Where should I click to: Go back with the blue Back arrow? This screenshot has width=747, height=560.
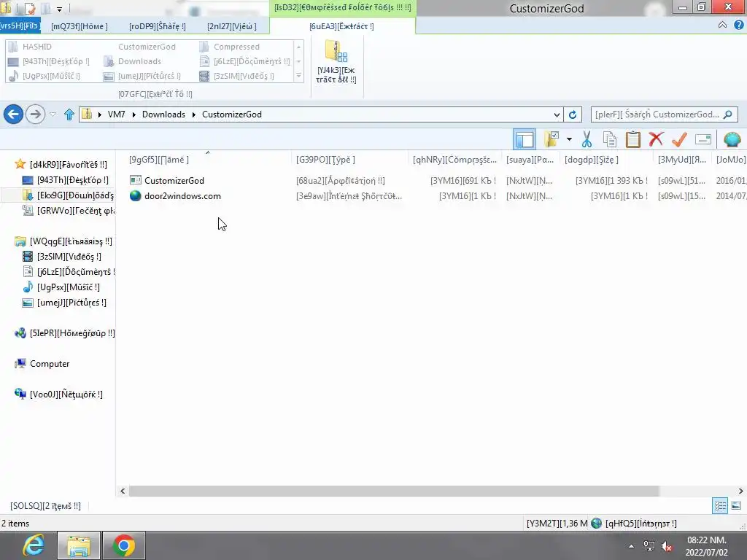13,114
